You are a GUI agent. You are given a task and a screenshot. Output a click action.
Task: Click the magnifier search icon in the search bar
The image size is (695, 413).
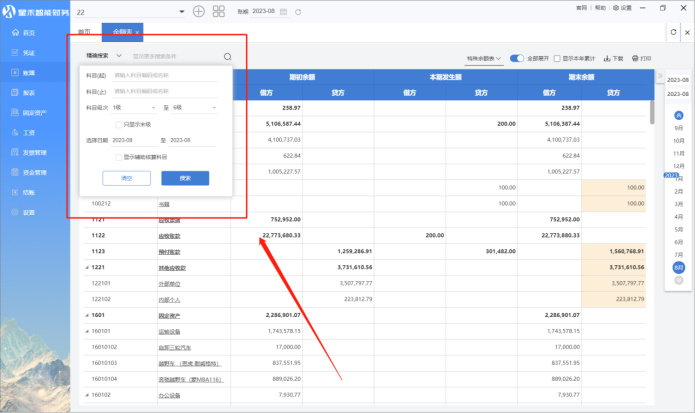228,57
